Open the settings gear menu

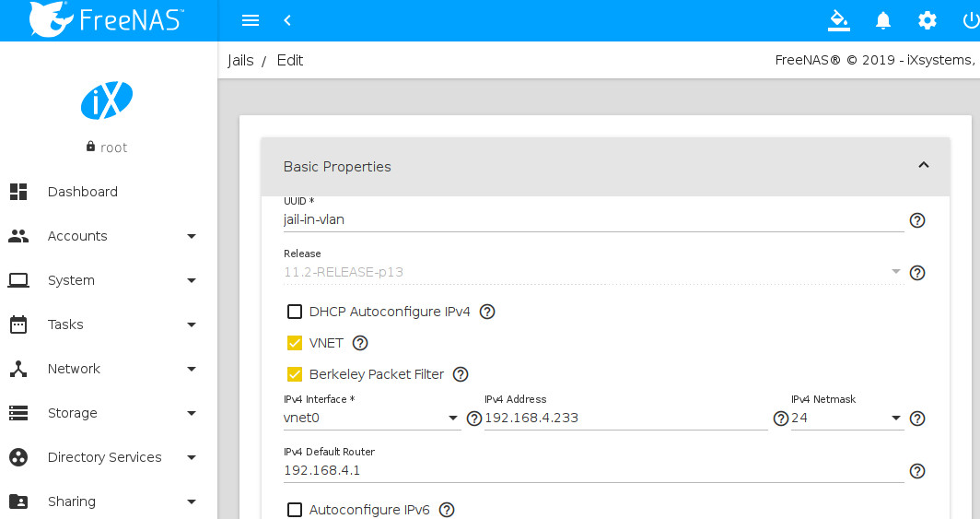[x=927, y=20]
